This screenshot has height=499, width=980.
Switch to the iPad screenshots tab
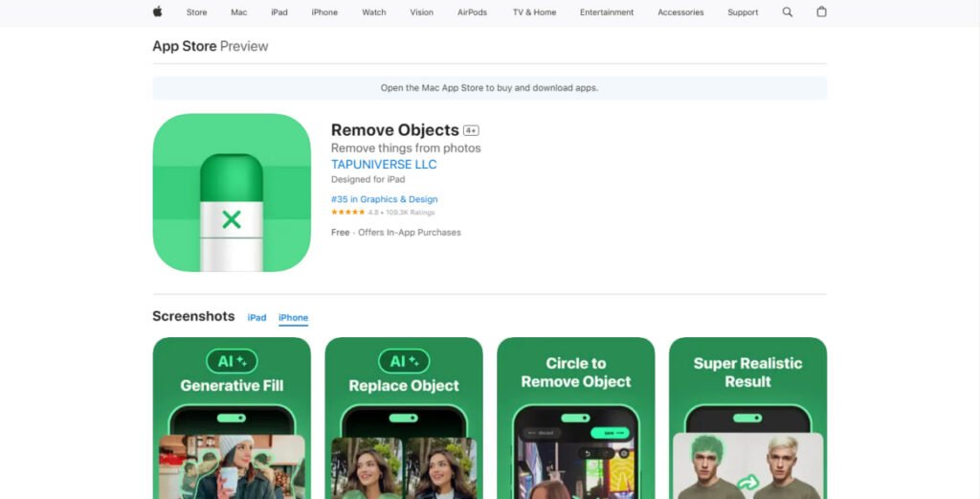coord(256,318)
